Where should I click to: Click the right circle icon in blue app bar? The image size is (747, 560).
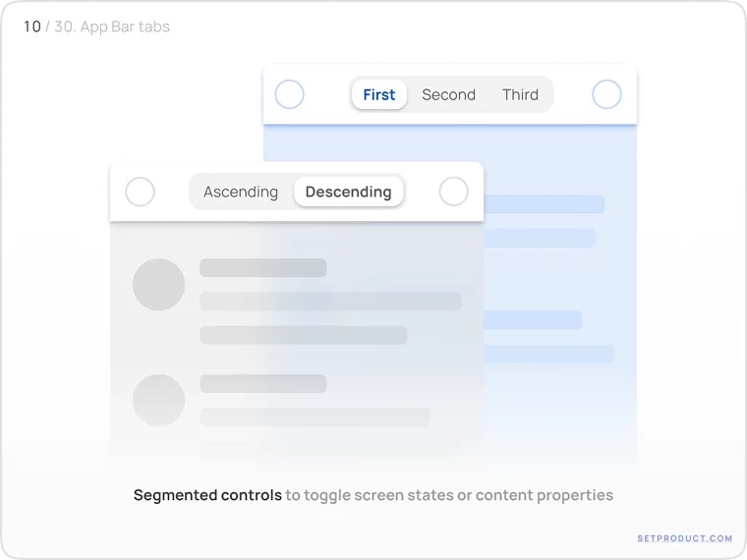click(606, 94)
